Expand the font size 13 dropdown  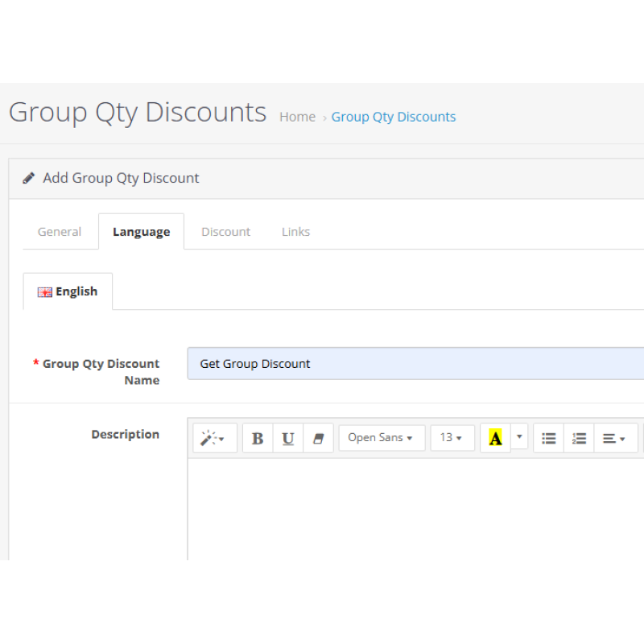tap(452, 438)
